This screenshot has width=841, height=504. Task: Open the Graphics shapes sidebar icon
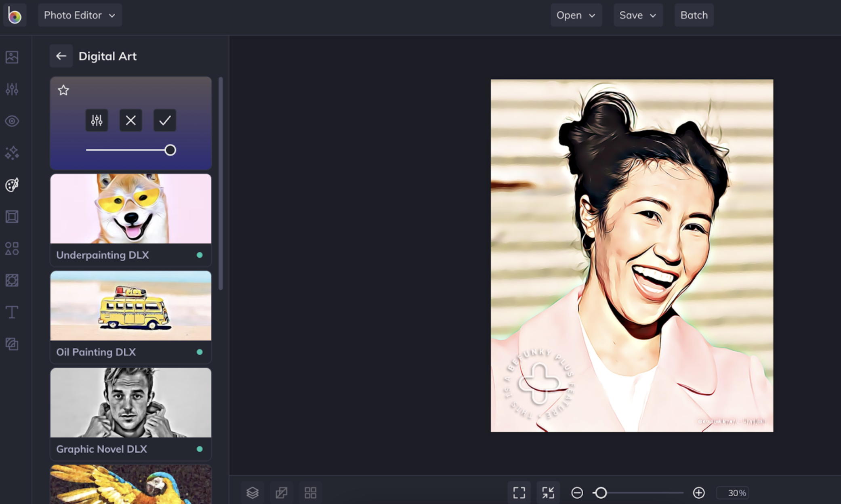tap(12, 248)
